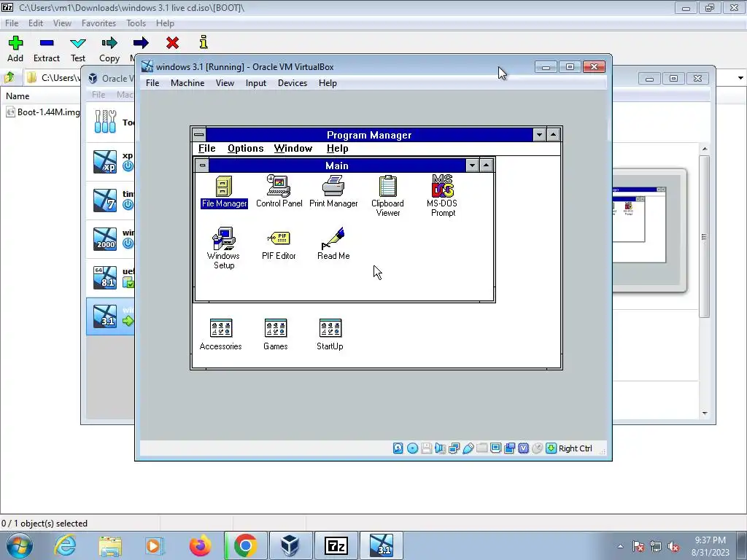This screenshot has width=747, height=560.
Task: Open Program Manager Window menu
Action: pos(293,149)
